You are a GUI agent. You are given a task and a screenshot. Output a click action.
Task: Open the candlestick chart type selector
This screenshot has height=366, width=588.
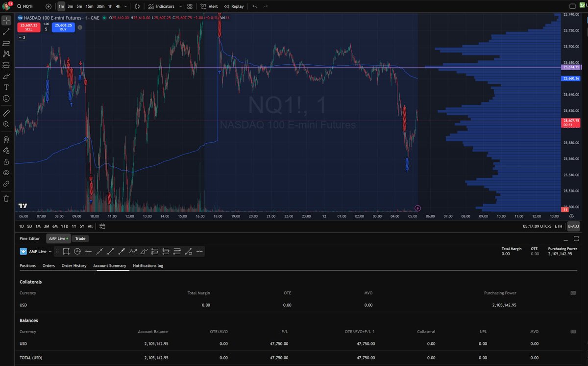(137, 6)
